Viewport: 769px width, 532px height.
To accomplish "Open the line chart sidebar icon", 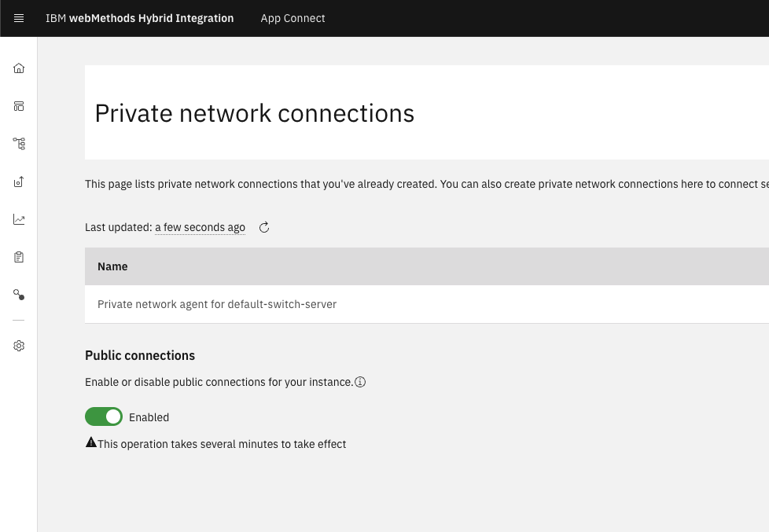I will coord(19,219).
